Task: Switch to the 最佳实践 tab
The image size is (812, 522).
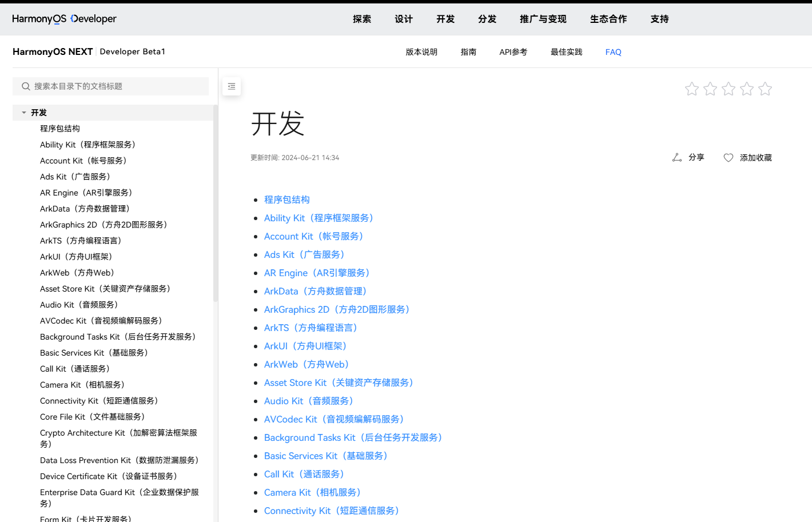Action: (567, 52)
